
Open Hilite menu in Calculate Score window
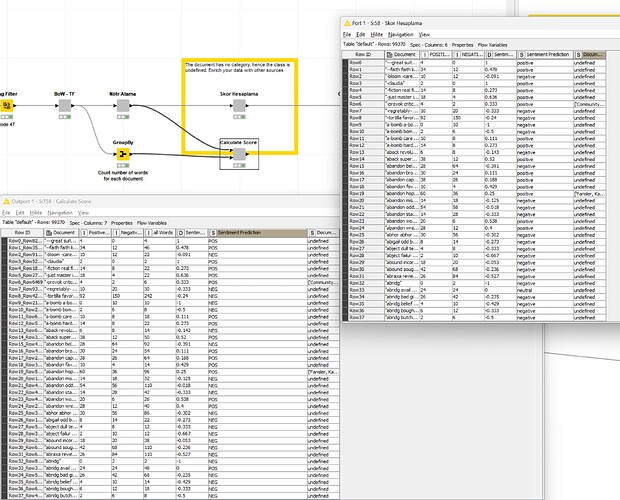tap(36, 213)
